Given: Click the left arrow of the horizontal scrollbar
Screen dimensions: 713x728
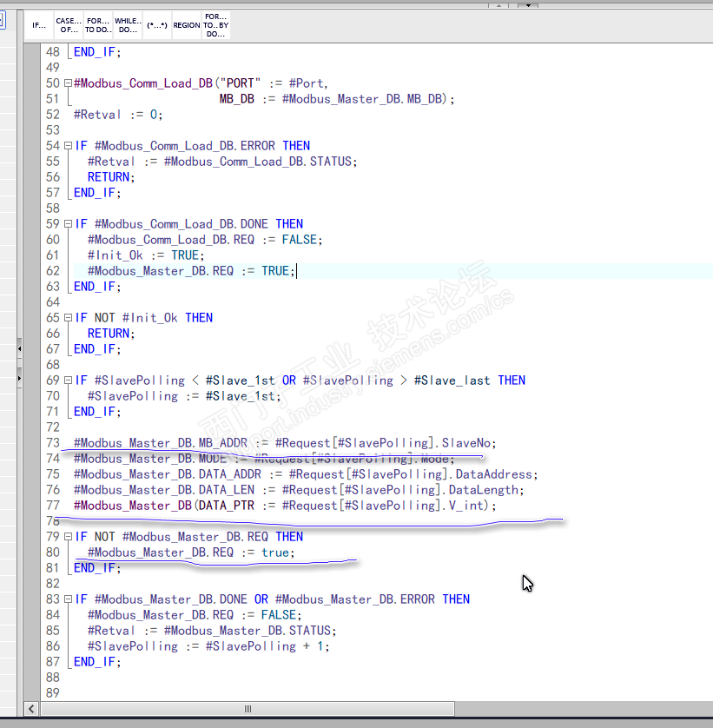Looking at the screenshot, I should [x=31, y=709].
